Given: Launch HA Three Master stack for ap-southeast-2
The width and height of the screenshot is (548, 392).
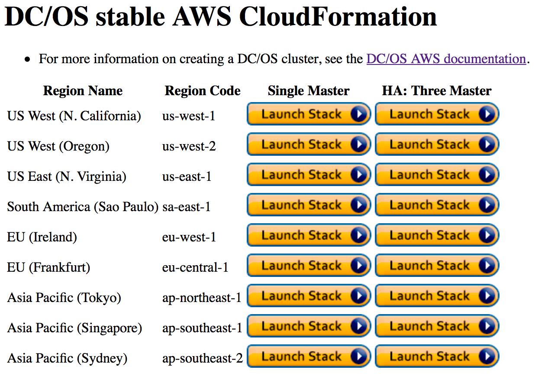Looking at the screenshot, I should (437, 357).
